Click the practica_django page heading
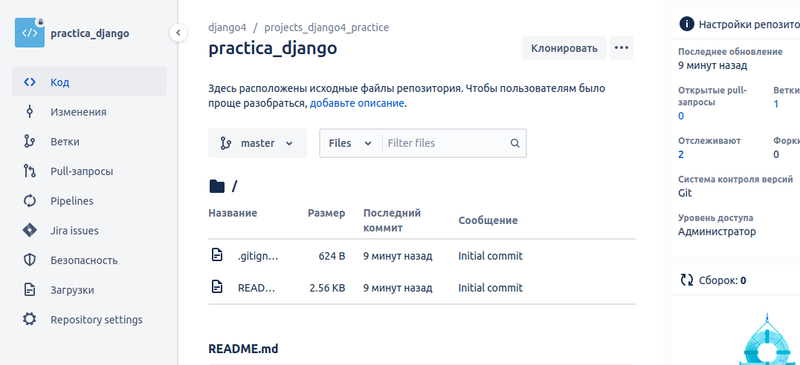 (272, 48)
